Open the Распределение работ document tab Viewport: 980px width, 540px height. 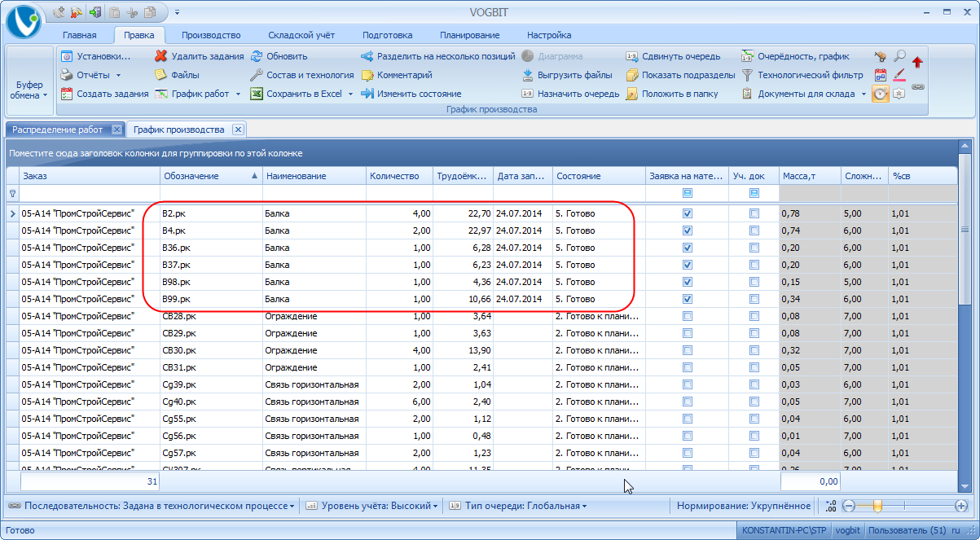click(58, 130)
